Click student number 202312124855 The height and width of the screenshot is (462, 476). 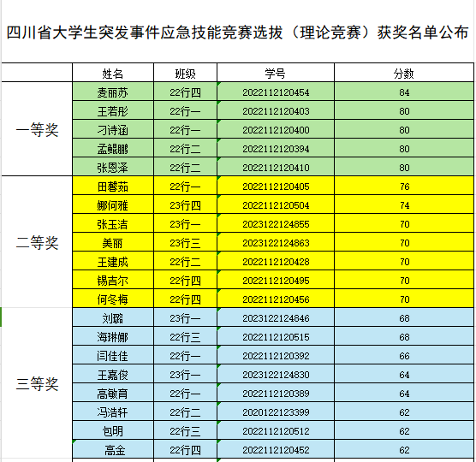276,223
